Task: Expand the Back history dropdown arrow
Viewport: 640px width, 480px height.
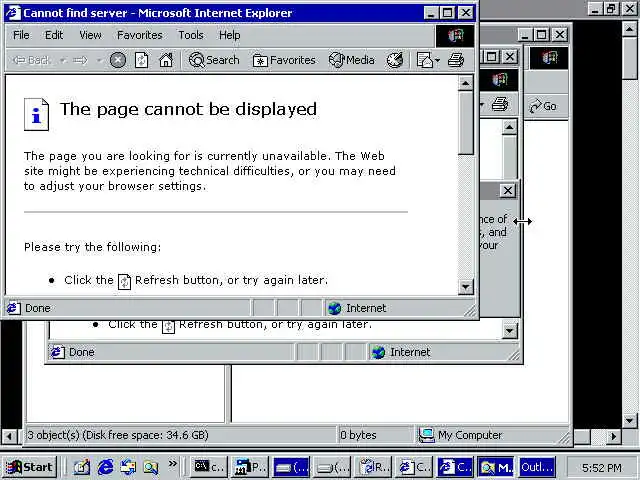Action: coord(63,60)
